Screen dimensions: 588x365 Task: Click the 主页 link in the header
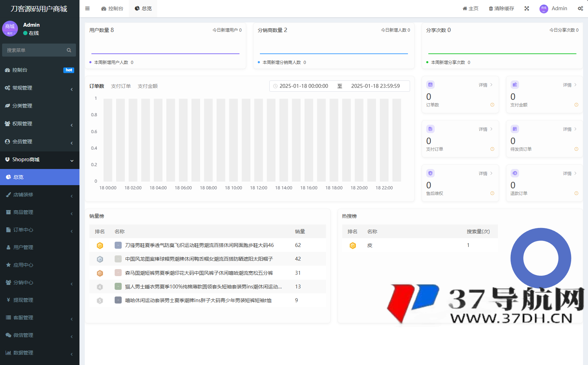coord(471,8)
